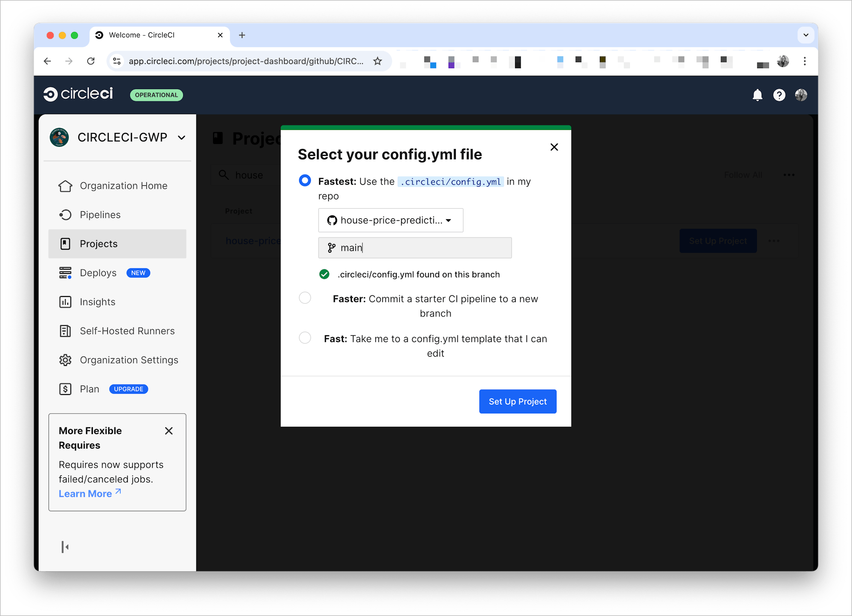This screenshot has width=852, height=616.
Task: Open Self-Hosted Runners settings
Action: [x=127, y=331]
